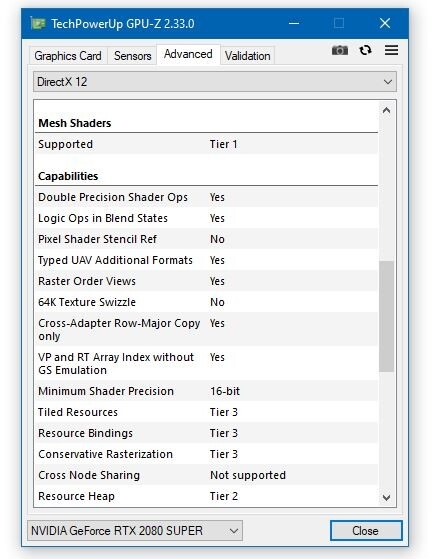Click the camera screenshot icon
Screen dimensions: 437x559
[x=340, y=50]
